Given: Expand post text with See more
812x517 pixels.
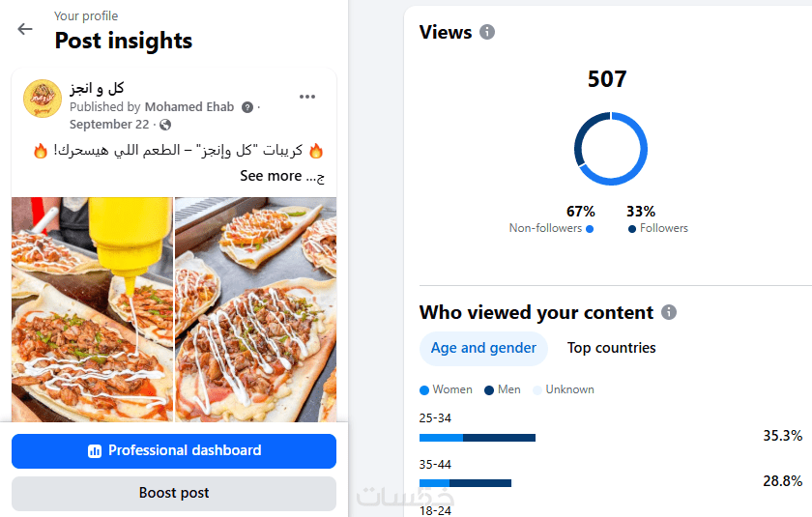Looking at the screenshot, I should coord(271,176).
